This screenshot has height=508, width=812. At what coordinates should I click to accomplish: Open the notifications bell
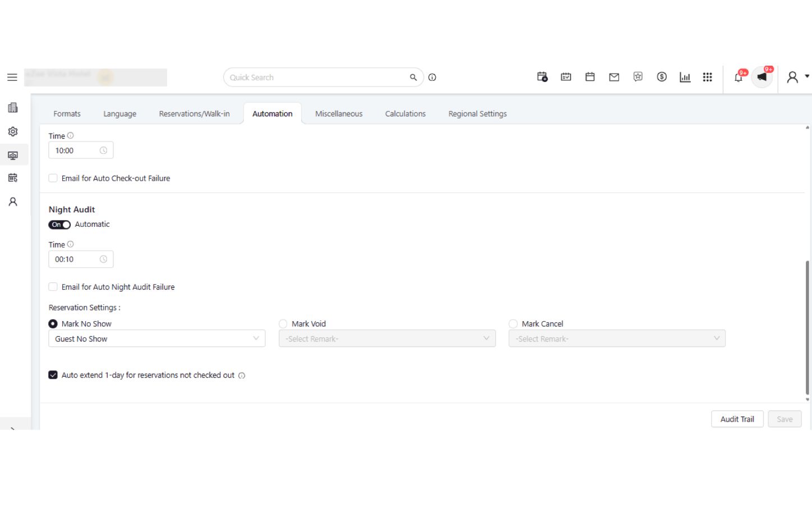coord(739,77)
